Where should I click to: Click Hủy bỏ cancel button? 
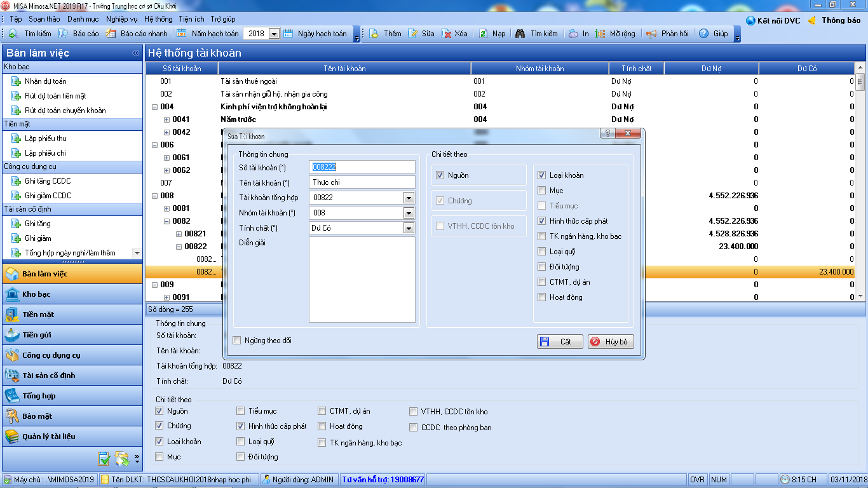(611, 342)
